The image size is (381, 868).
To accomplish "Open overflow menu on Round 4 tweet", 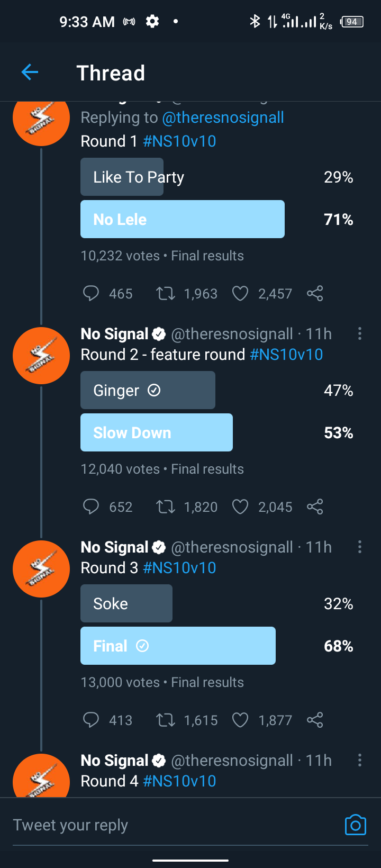I will (x=360, y=760).
